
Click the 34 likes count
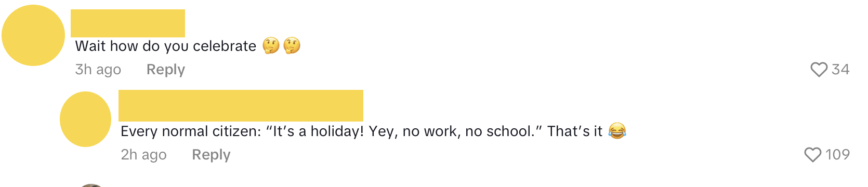(840, 70)
